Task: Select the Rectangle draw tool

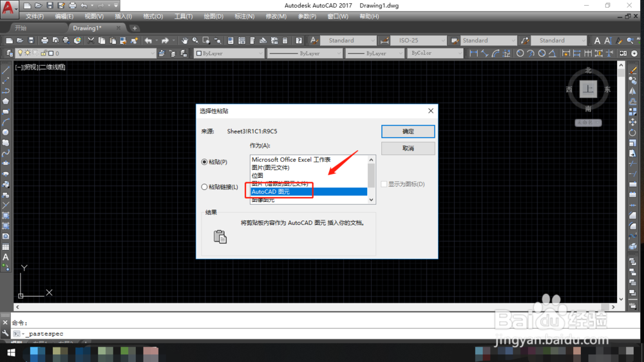Action: [6, 111]
